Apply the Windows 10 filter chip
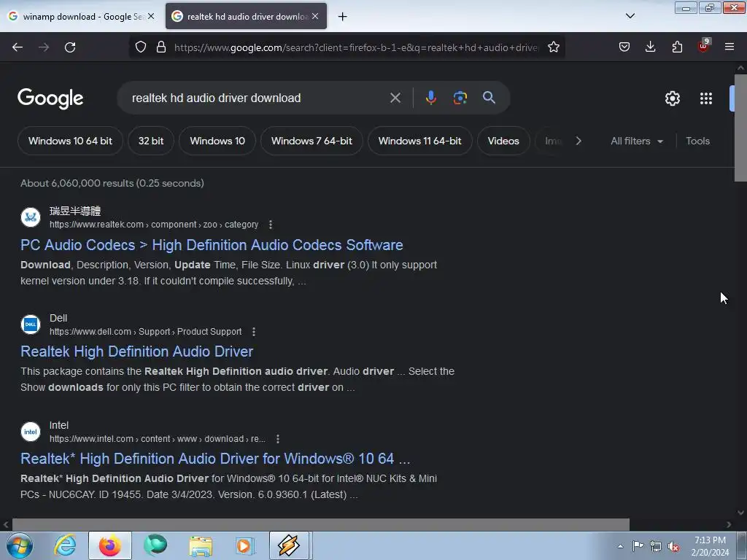The width and height of the screenshot is (747, 560). [x=217, y=141]
